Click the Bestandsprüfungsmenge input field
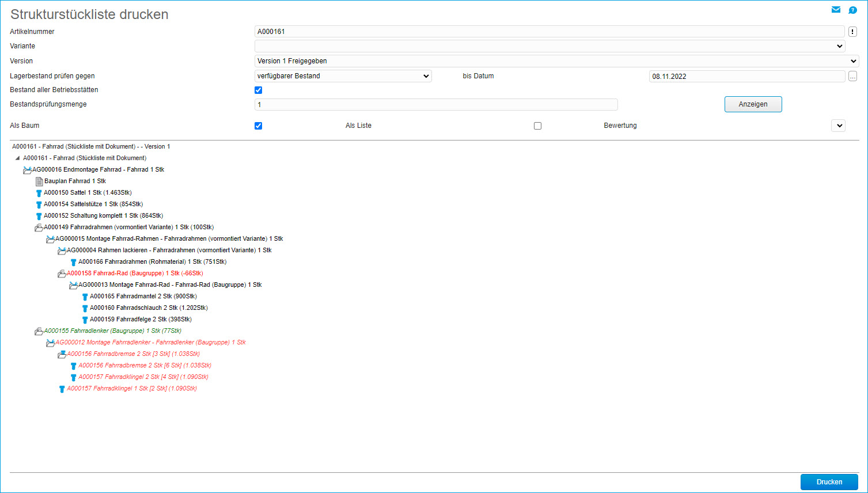 435,104
